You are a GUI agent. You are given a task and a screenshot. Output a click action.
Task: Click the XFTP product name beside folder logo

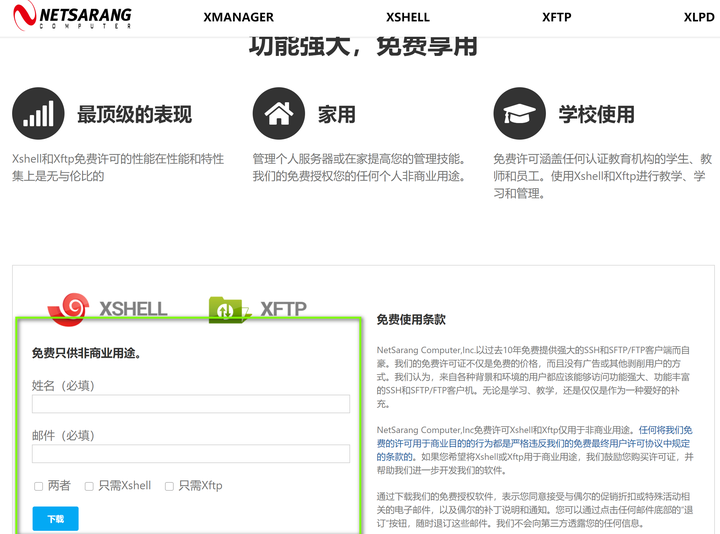[283, 309]
